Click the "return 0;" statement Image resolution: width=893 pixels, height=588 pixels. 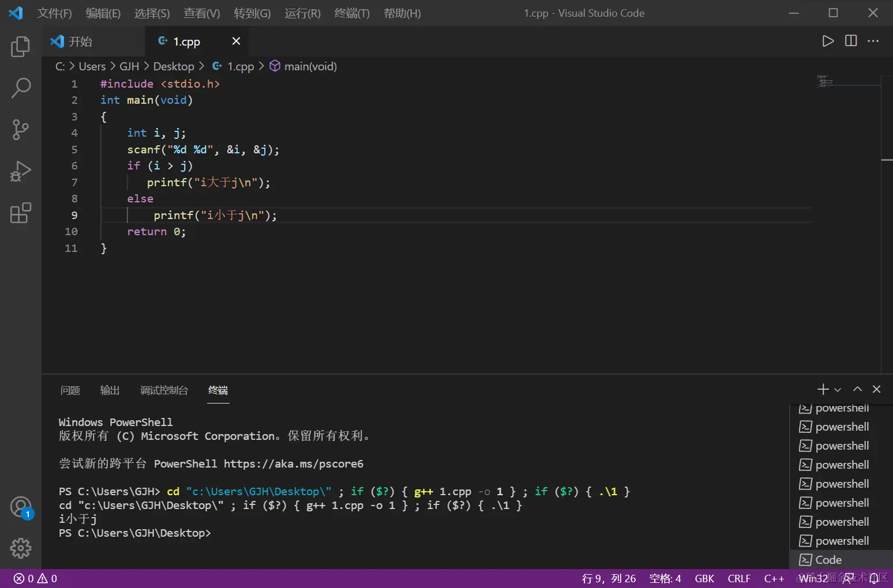(x=156, y=231)
